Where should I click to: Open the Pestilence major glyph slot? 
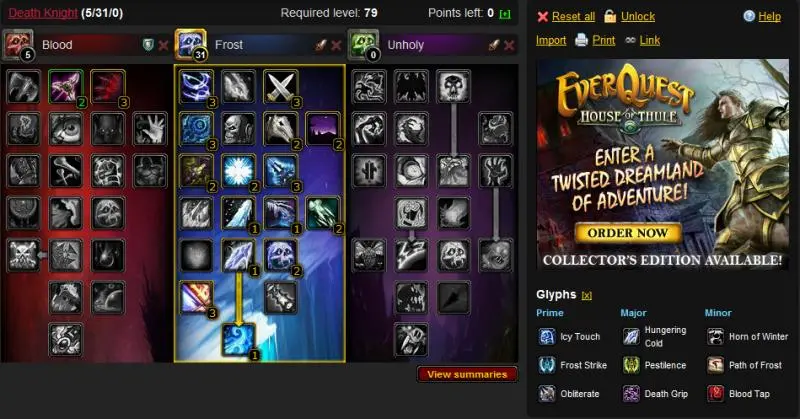pyautogui.click(x=654, y=365)
